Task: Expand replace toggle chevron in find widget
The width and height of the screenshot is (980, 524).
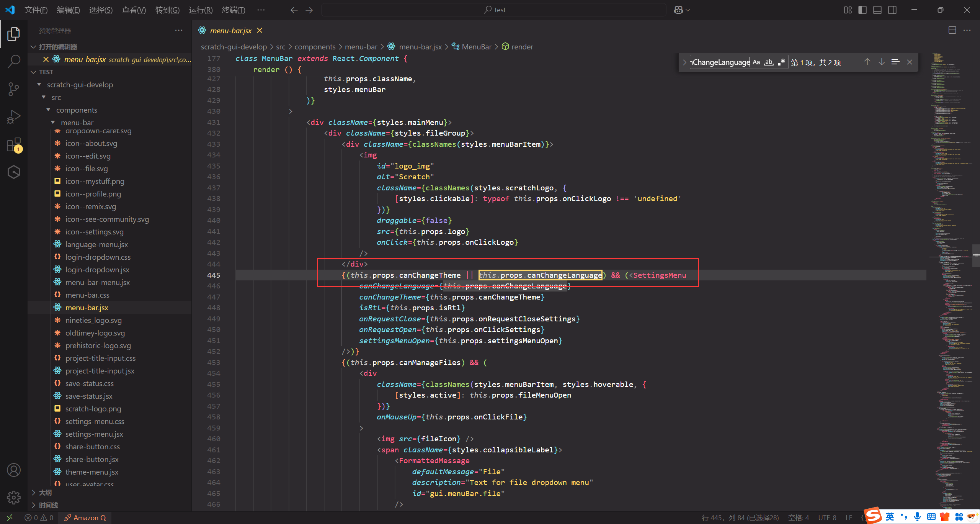Action: 684,62
